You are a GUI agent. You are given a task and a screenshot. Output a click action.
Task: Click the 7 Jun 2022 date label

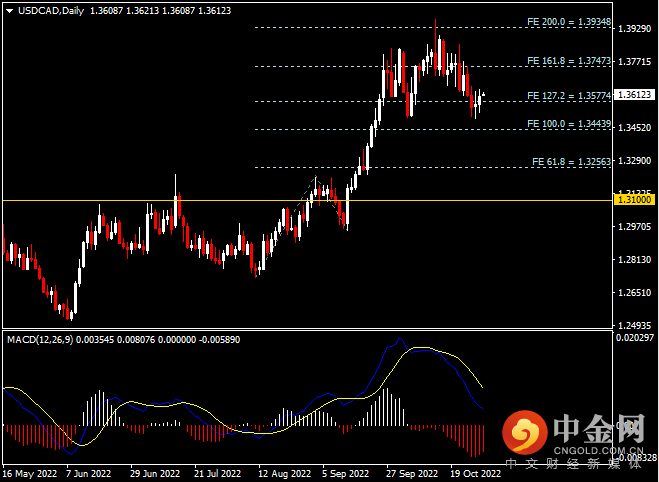[x=88, y=474]
